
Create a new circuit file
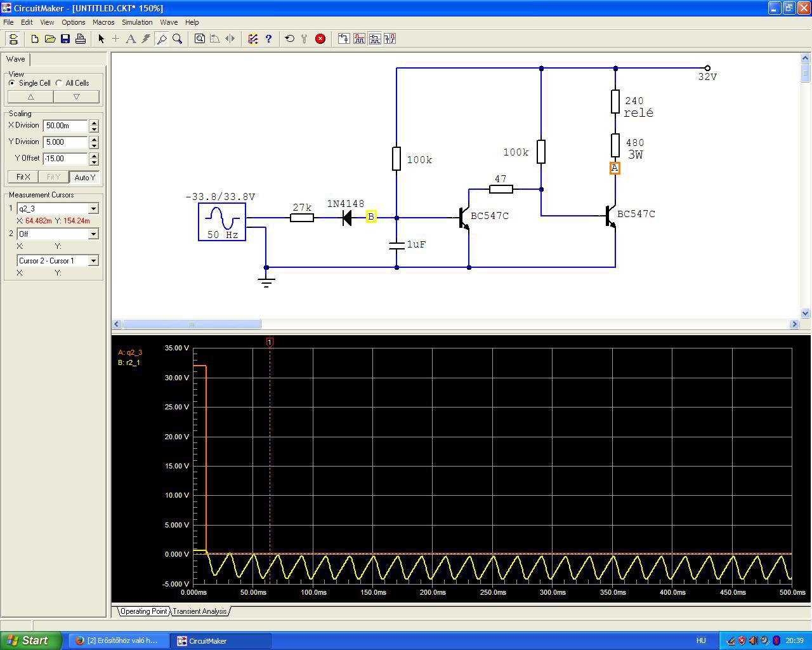35,39
